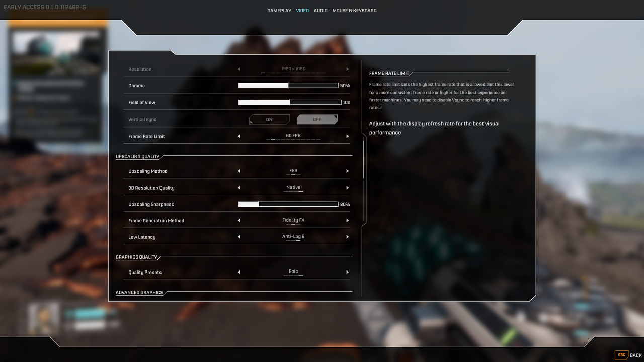The image size is (644, 362).
Task: Lower the Quality Presets below Epic
Action: pyautogui.click(x=239, y=271)
